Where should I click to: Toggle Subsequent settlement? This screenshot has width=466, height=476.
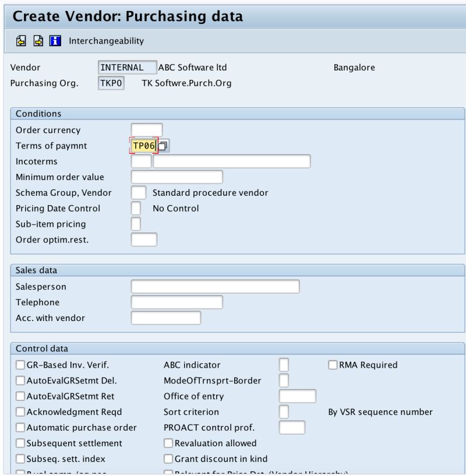20,443
